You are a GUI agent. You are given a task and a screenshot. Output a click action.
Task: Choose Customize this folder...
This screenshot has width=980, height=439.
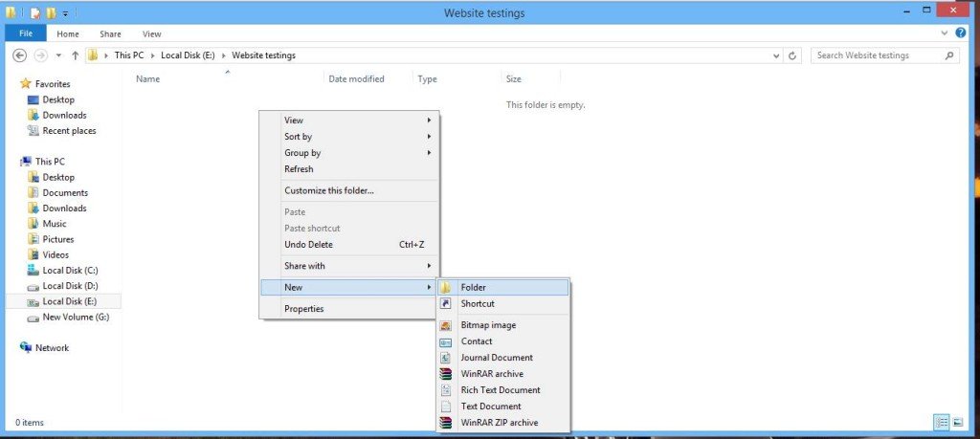[349, 190]
